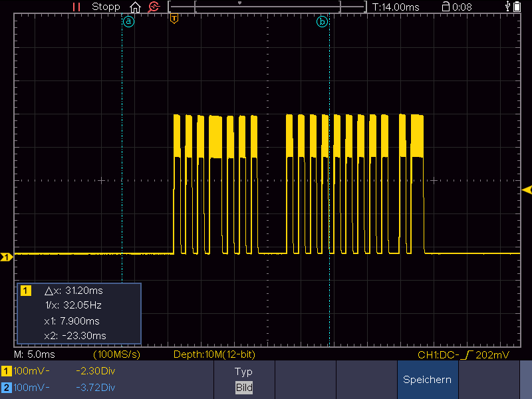
Task: Click the cursor measurement box badge 1
Action: (26, 291)
